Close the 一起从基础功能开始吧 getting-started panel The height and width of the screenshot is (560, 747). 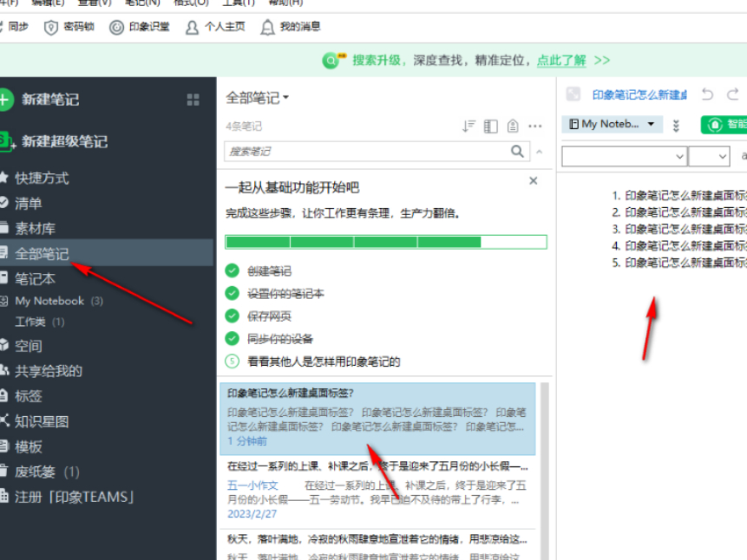click(533, 180)
